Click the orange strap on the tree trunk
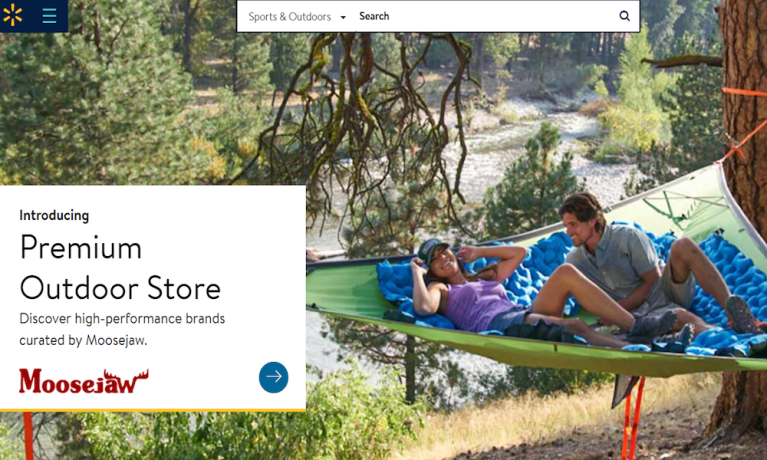This screenshot has width=767, height=460. (744, 92)
